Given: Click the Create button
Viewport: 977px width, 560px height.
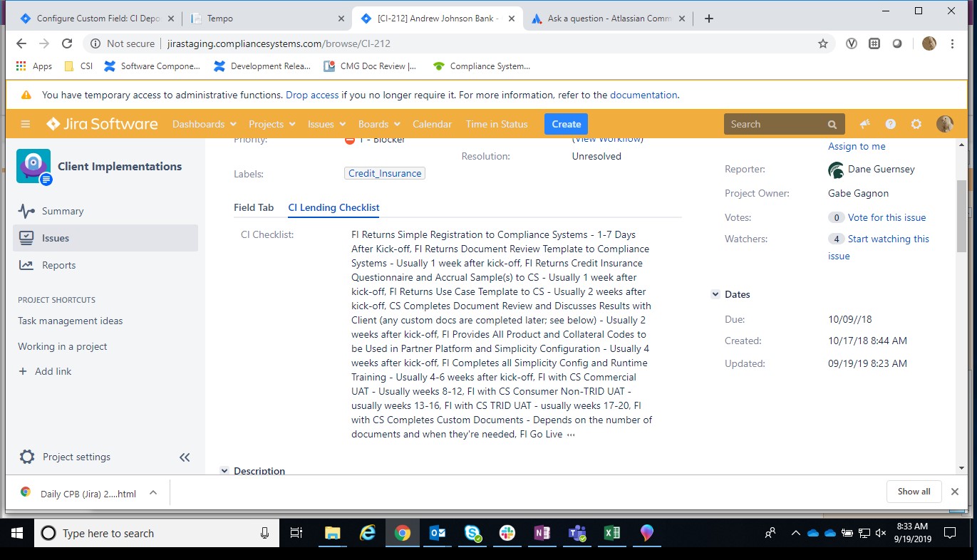Looking at the screenshot, I should tap(566, 124).
